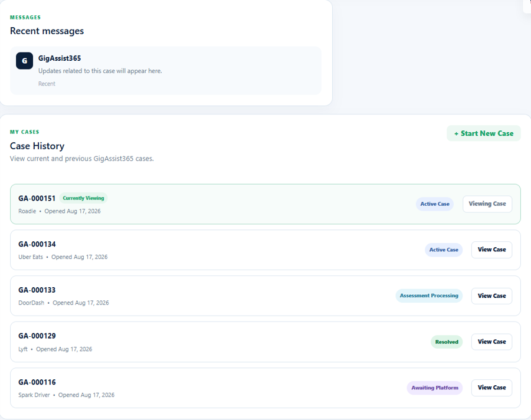The image size is (531, 420).
Task: Click 'DoorDash • Opened Aug 17, 2026' text
Action: 64,303
